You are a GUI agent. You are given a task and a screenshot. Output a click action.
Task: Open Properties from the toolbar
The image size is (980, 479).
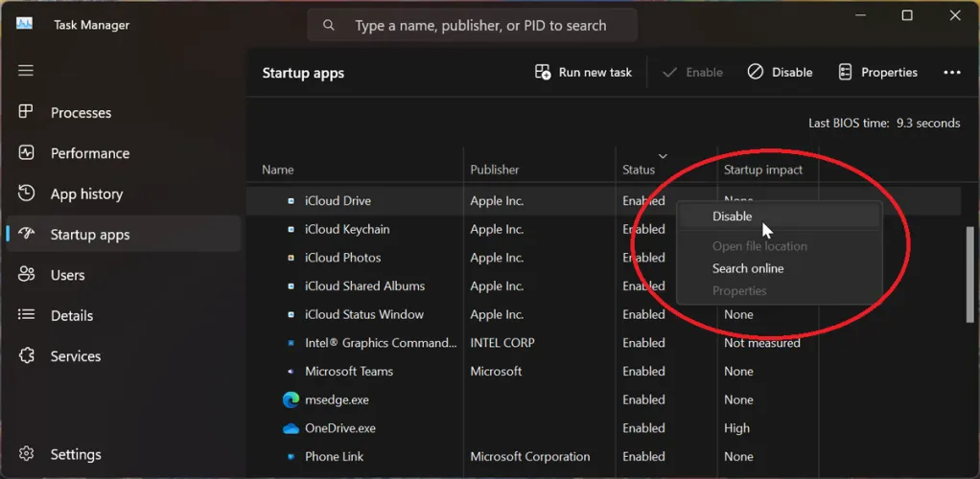877,72
